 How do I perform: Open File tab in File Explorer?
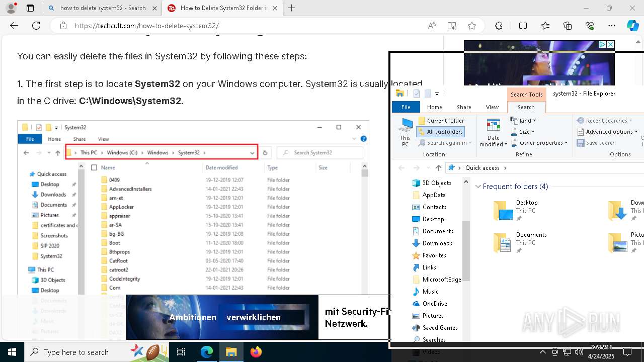pyautogui.click(x=406, y=107)
